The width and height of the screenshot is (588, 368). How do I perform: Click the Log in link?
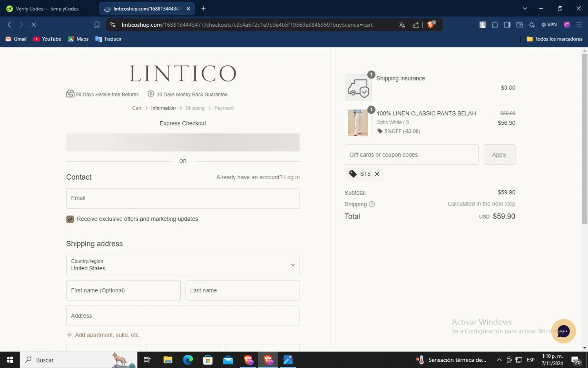tap(292, 177)
